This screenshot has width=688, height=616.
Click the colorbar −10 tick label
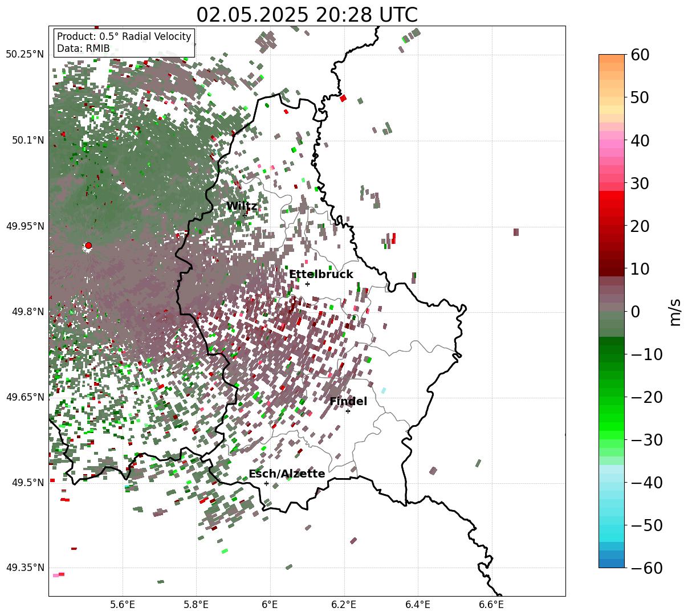(646, 354)
